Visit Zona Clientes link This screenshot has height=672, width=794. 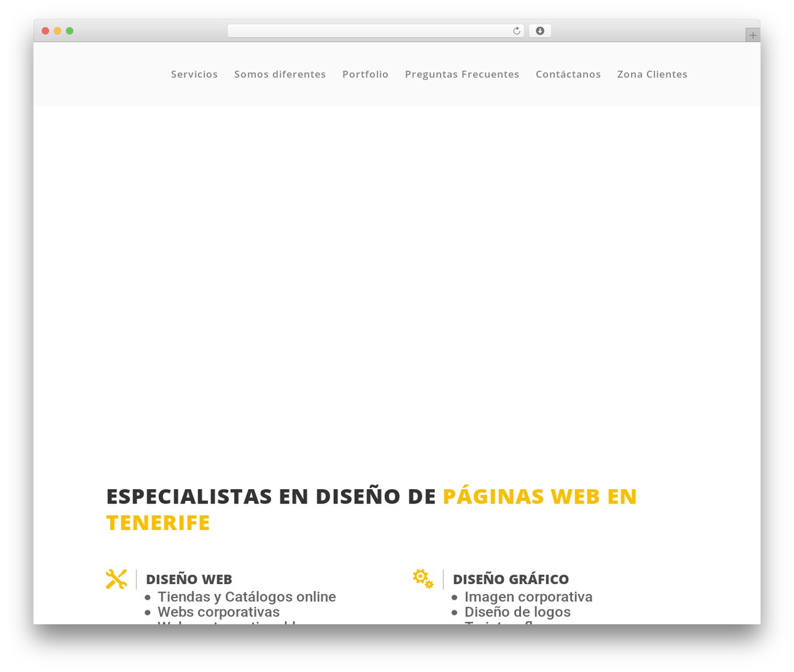pos(652,74)
